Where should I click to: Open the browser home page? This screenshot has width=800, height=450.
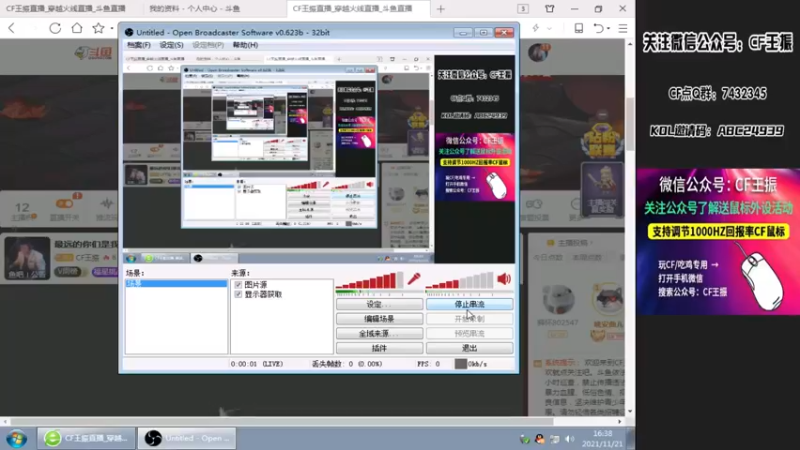pos(77,28)
